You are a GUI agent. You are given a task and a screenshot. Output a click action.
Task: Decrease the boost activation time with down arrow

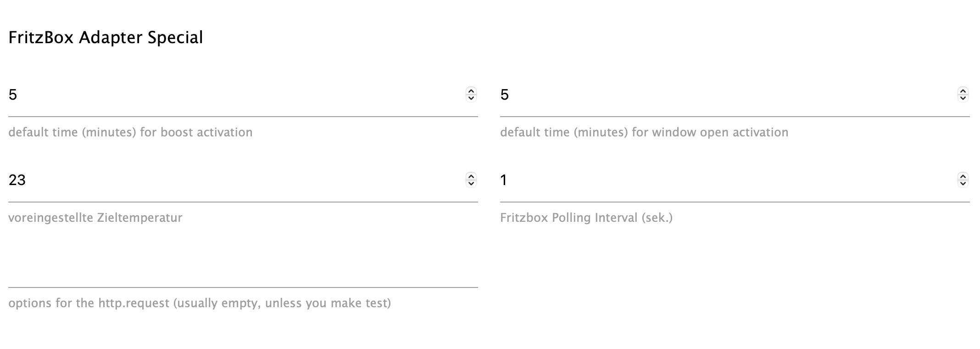(471, 98)
